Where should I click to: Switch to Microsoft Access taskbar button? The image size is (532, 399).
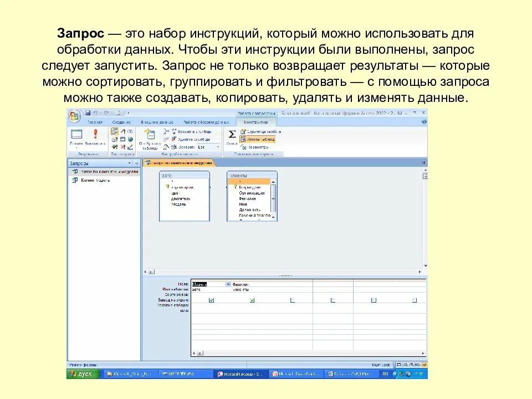click(x=241, y=374)
